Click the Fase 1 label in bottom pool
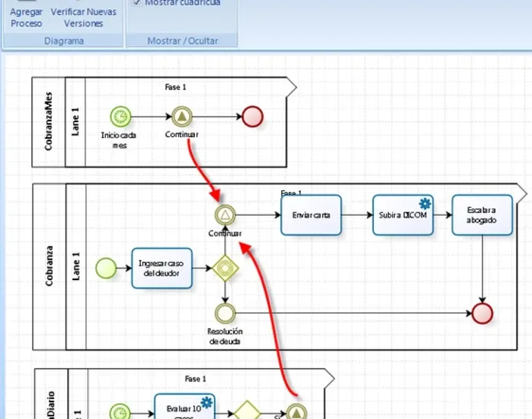Screen dimensions: 532x419 [x=196, y=378]
